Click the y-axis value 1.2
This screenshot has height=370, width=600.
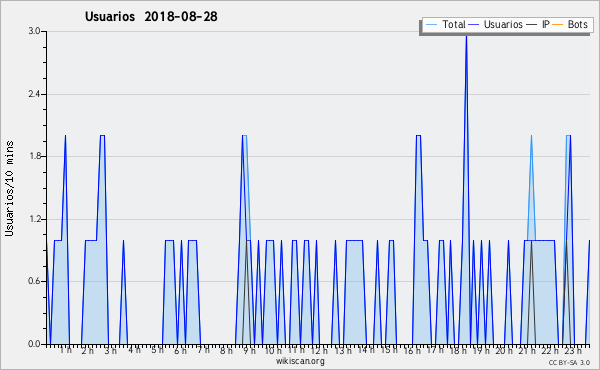[x=34, y=219]
